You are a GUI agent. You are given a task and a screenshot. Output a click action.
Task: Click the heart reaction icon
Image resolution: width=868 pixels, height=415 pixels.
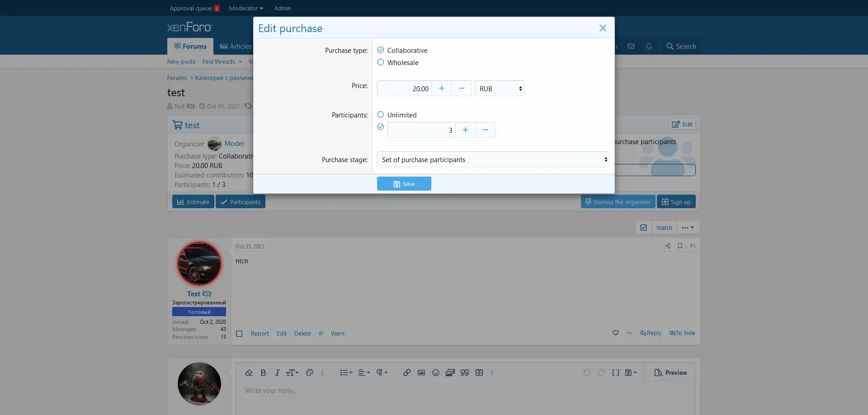pos(615,333)
